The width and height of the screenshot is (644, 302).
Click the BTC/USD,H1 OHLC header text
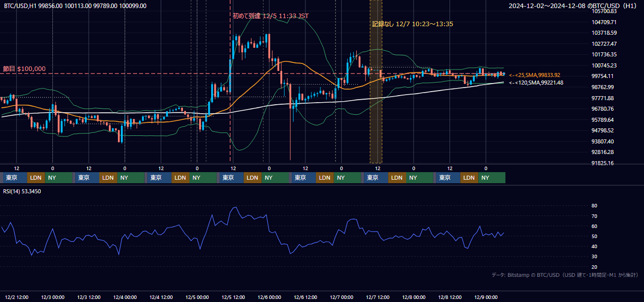pos(75,6)
